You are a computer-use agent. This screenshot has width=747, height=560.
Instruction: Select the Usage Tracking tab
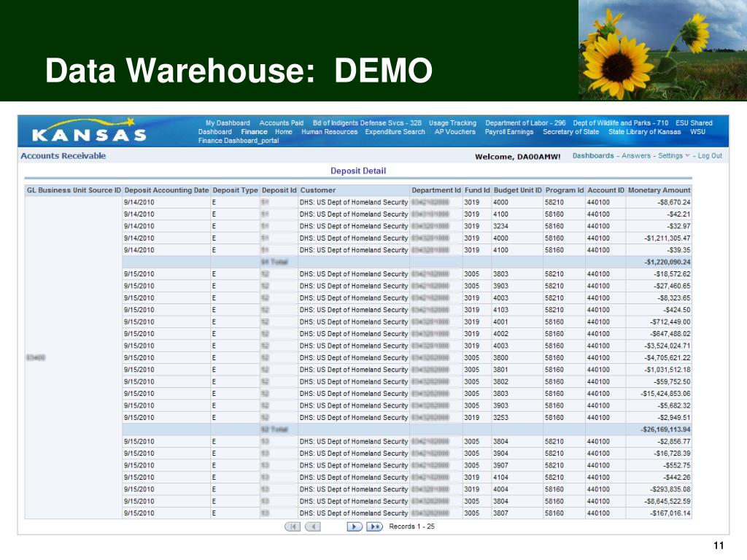[x=452, y=122]
